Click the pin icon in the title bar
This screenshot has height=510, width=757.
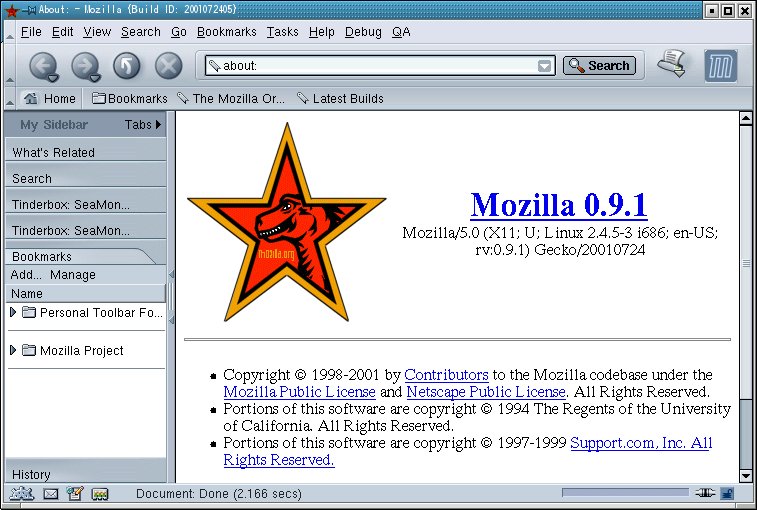[28, 10]
